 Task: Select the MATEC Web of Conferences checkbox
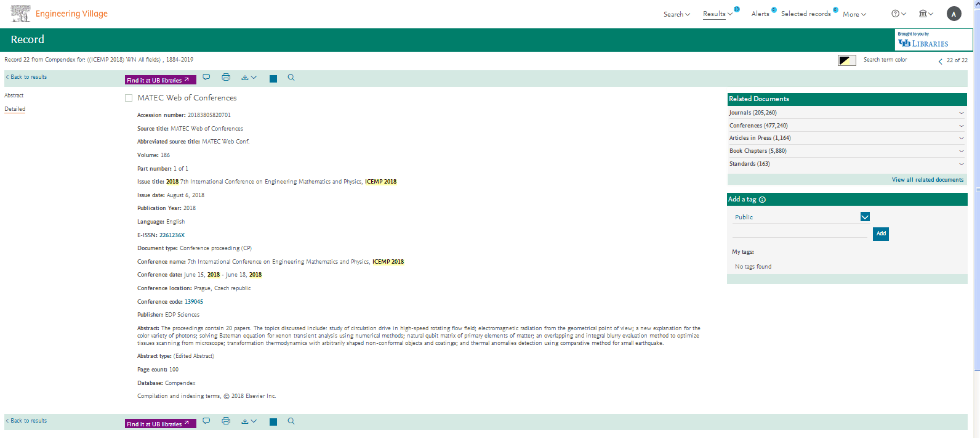tap(129, 98)
